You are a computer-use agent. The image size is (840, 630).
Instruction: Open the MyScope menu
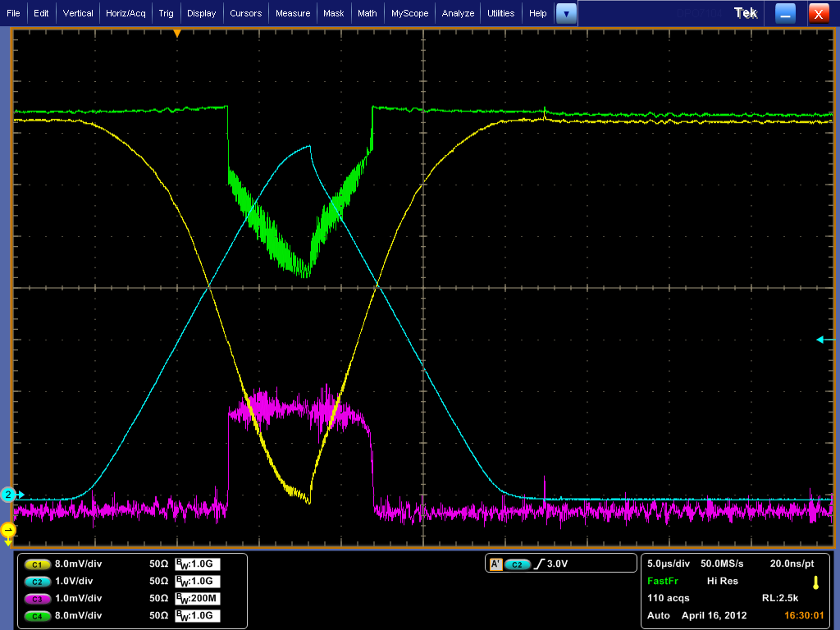point(409,13)
